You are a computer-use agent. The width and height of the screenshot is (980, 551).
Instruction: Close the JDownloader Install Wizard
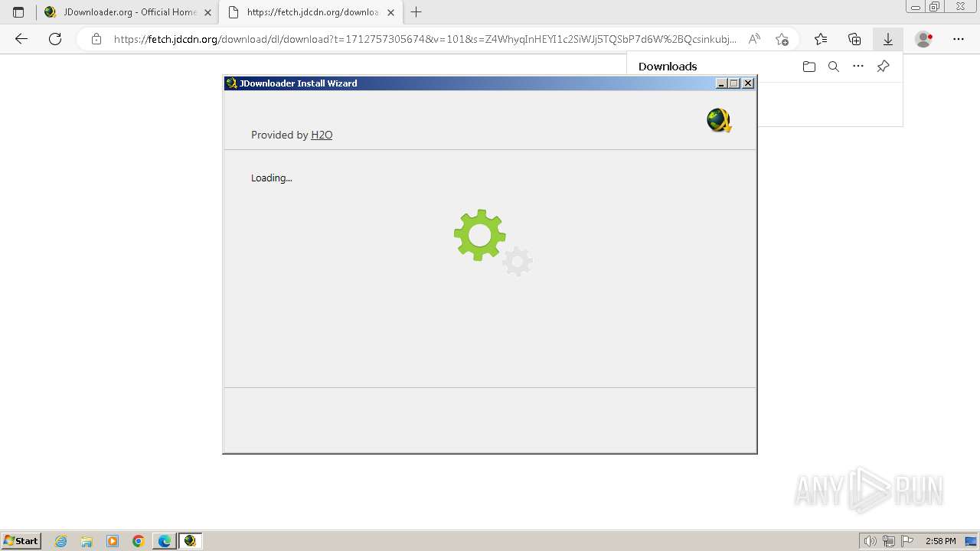[x=748, y=83]
